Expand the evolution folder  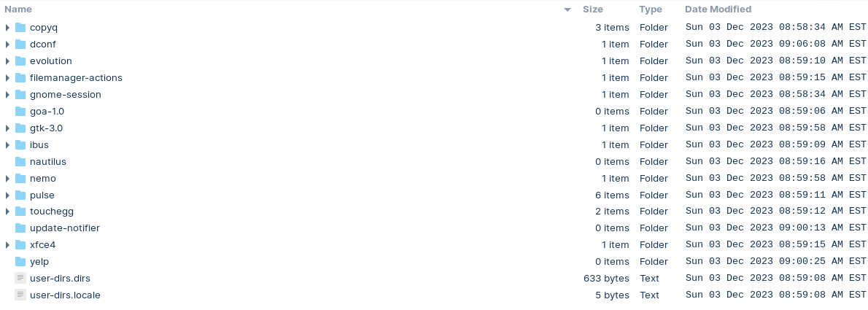(7, 61)
